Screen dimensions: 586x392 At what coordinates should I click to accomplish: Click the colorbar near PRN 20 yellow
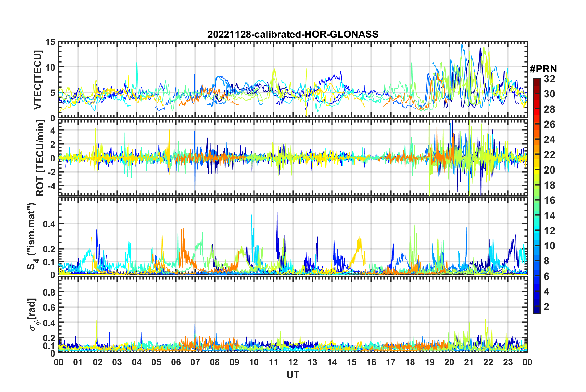[x=536, y=170]
